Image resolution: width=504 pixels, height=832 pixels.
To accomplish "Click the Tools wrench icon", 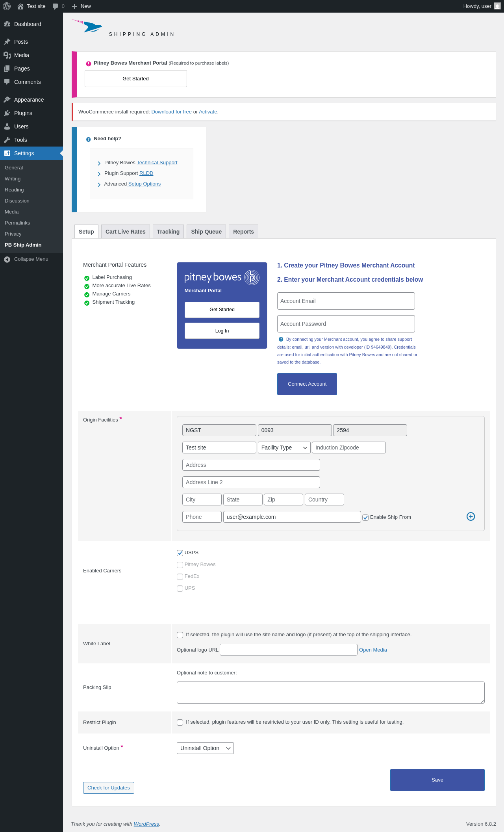I will pyautogui.click(x=7, y=140).
